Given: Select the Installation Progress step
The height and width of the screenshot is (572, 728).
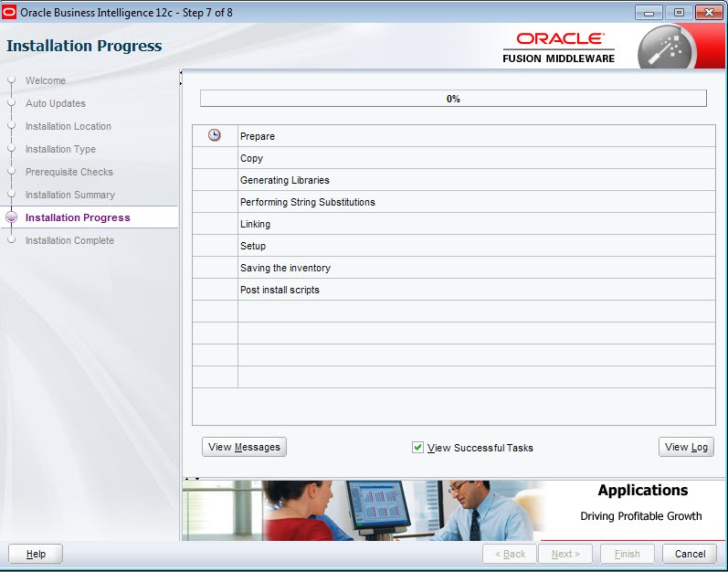Looking at the screenshot, I should [78, 217].
